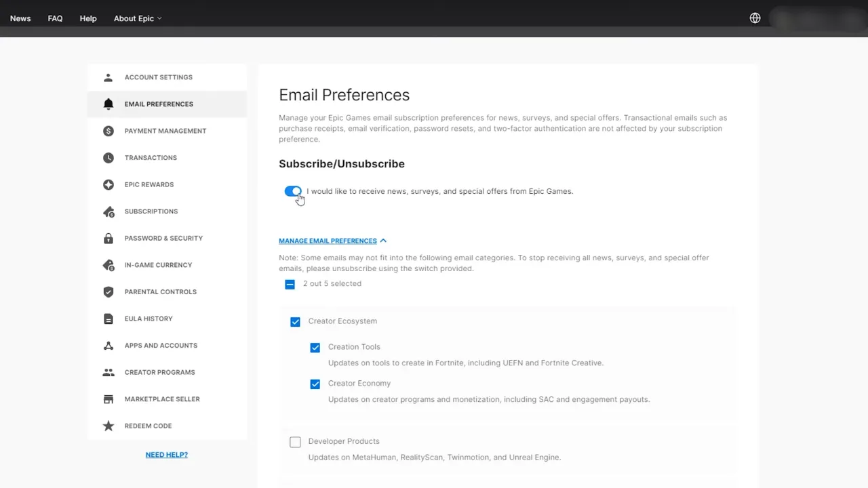The image size is (868, 488).
Task: Expand the About Epic dropdown
Action: pos(138,18)
